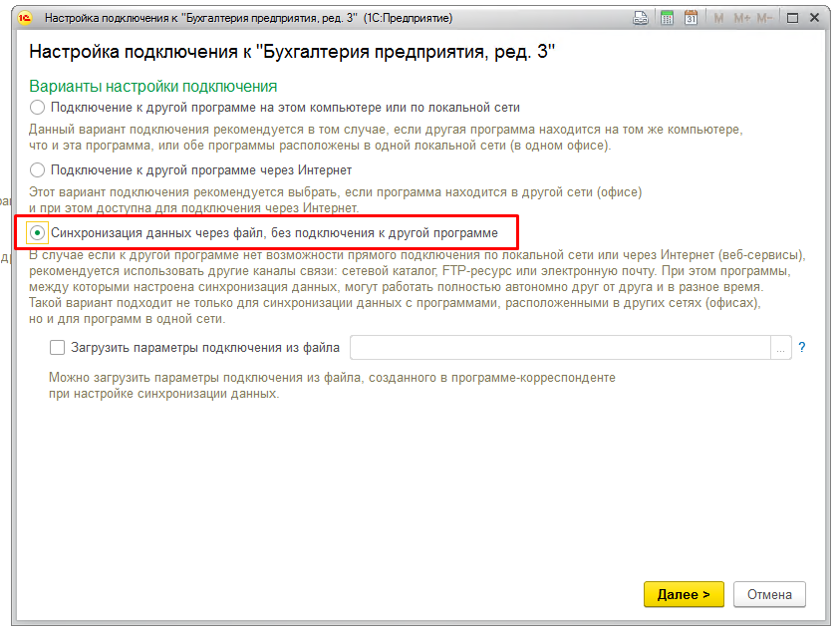The width and height of the screenshot is (840, 632).
Task: Click the M- memory subtract button
Action: pyautogui.click(x=764, y=18)
